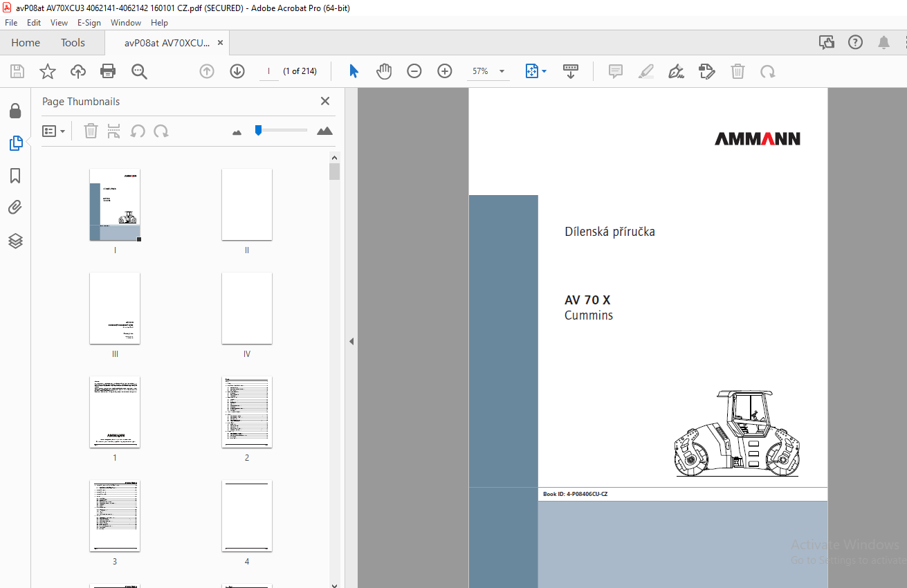This screenshot has width=907, height=588.
Task: Open the Help question mark icon
Action: tap(856, 43)
